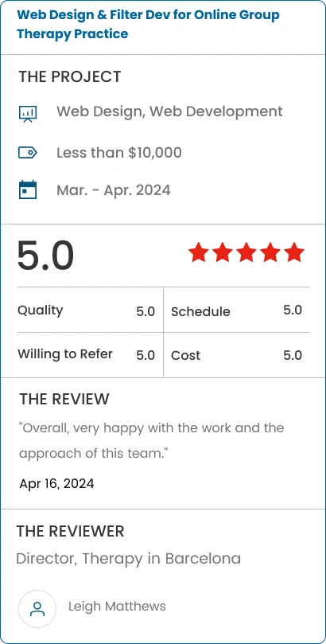
Task: Click the first red rating star
Action: tap(199, 252)
